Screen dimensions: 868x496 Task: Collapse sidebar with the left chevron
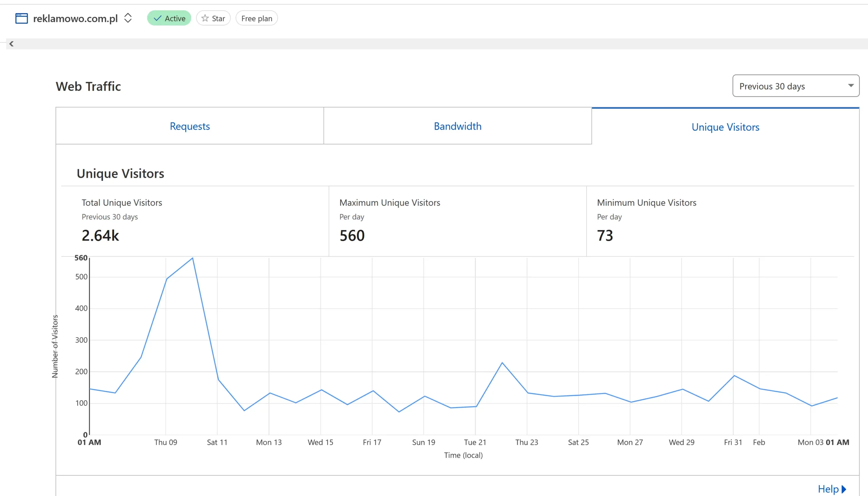click(12, 44)
